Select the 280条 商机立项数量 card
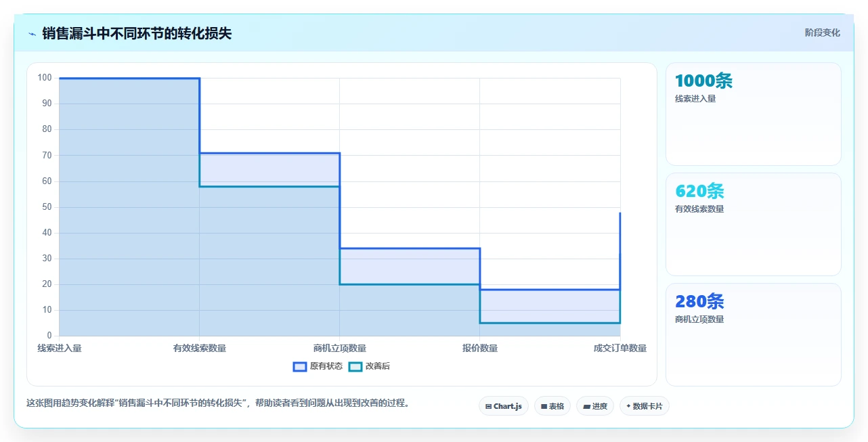Screen dimensions: 868x442 (x=754, y=335)
